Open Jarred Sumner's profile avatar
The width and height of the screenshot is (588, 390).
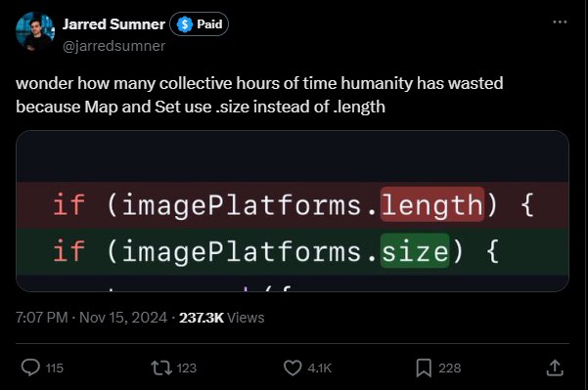click(x=35, y=31)
